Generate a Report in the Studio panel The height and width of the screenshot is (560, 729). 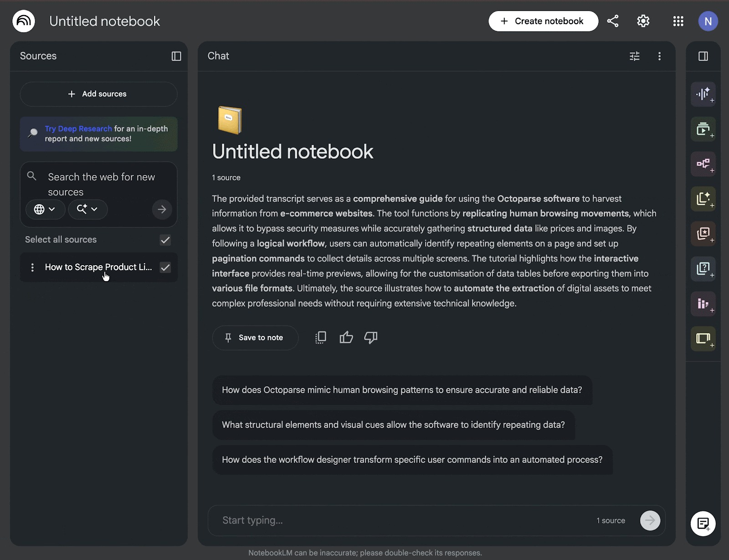pyautogui.click(x=703, y=199)
